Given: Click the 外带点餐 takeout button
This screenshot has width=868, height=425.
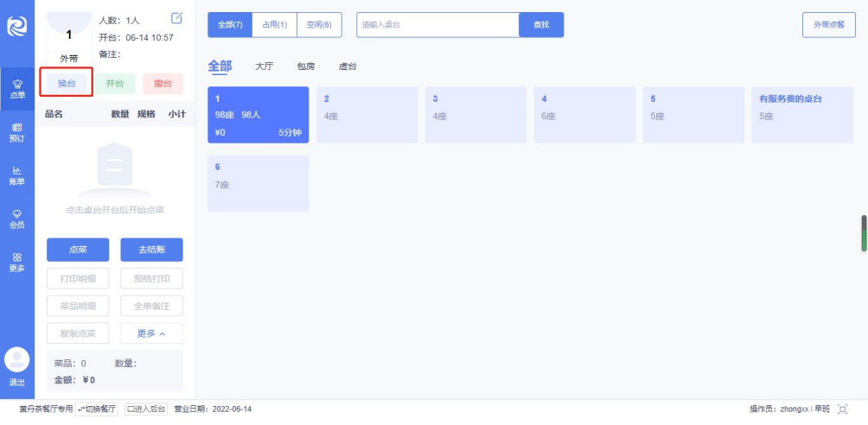Looking at the screenshot, I should [829, 25].
